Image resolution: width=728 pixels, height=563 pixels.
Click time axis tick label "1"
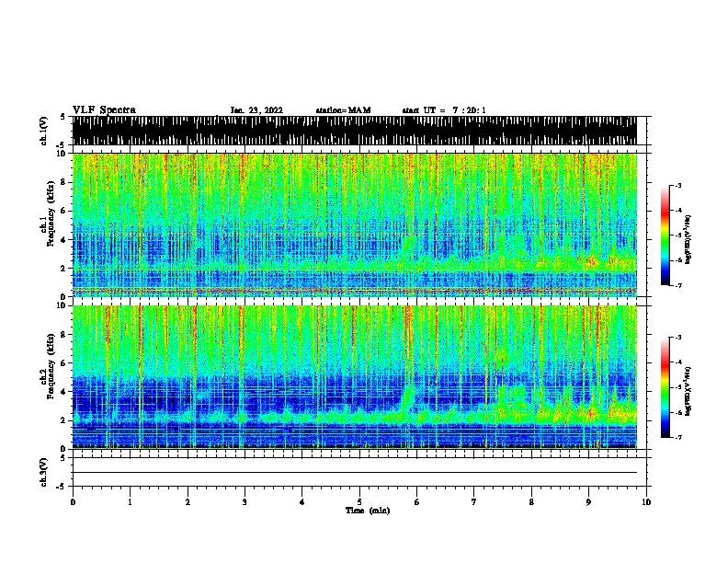130,502
